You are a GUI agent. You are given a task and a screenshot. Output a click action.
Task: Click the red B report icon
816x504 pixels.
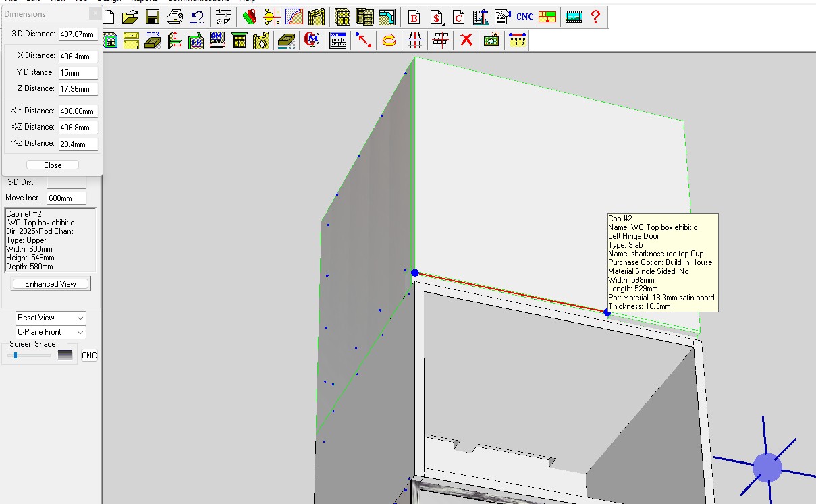(414, 17)
